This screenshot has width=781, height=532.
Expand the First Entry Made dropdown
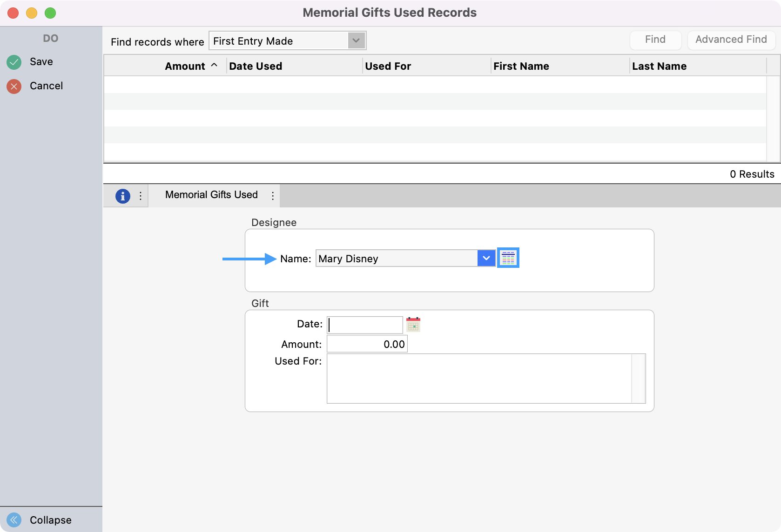click(356, 41)
